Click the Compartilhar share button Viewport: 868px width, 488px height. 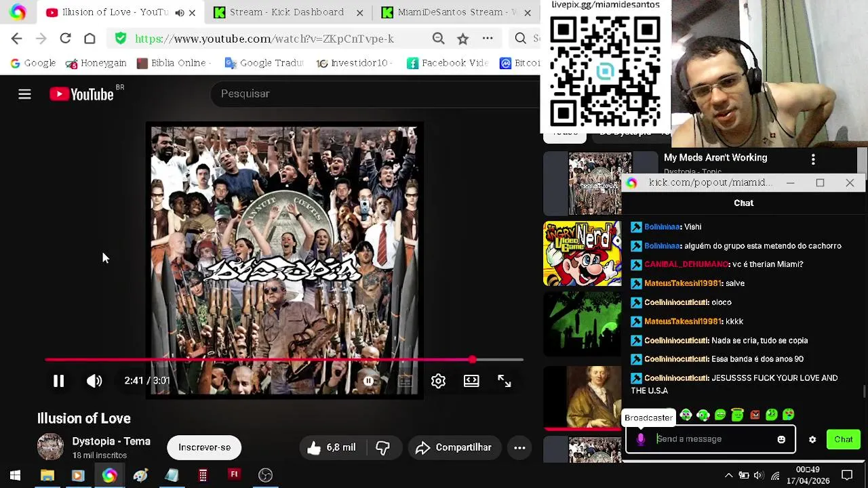pyautogui.click(x=454, y=447)
